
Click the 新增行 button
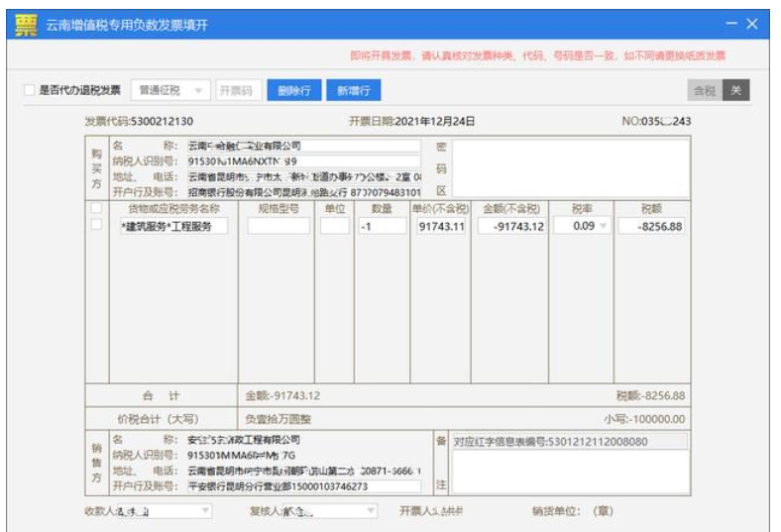pyautogui.click(x=354, y=90)
